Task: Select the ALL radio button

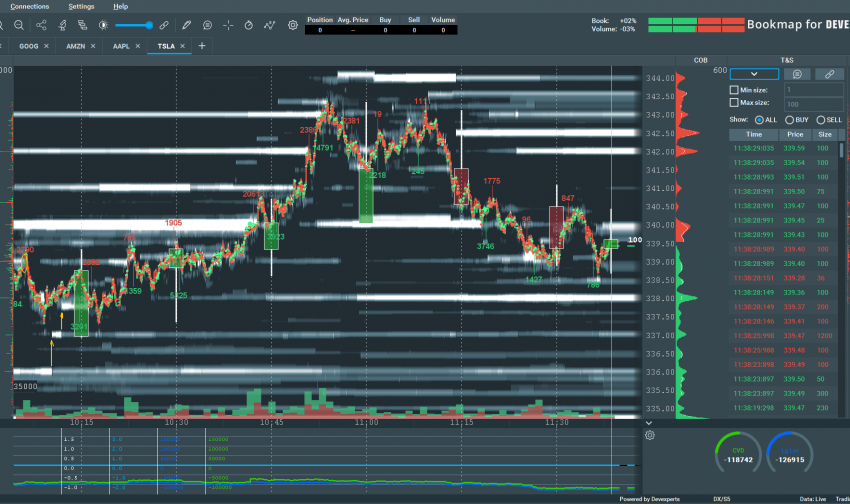Action: 759,120
